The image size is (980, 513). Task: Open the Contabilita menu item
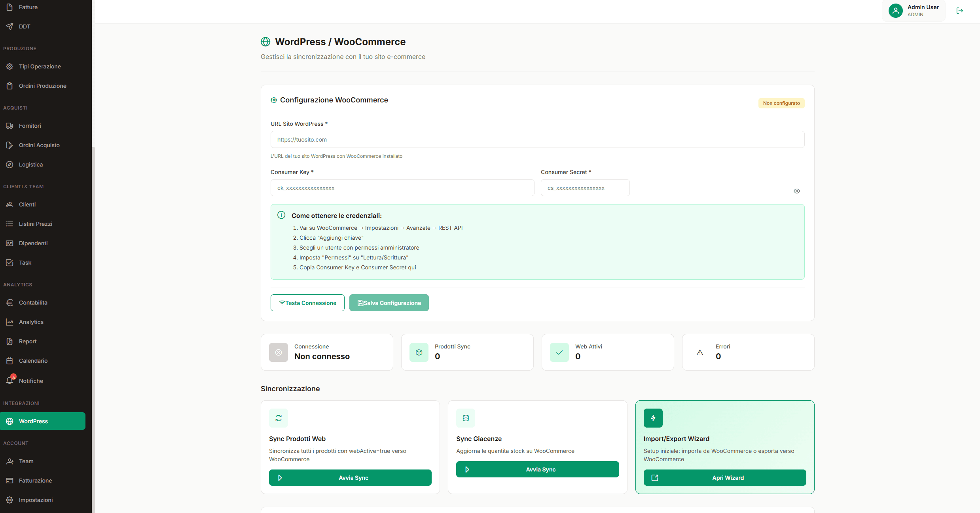pyautogui.click(x=33, y=303)
